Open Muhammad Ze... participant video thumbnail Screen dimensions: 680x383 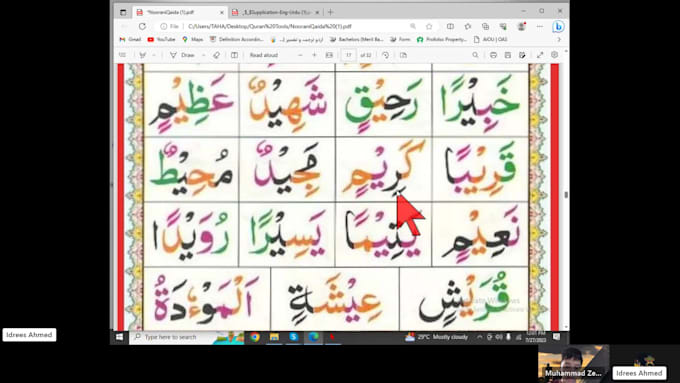[x=573, y=363]
